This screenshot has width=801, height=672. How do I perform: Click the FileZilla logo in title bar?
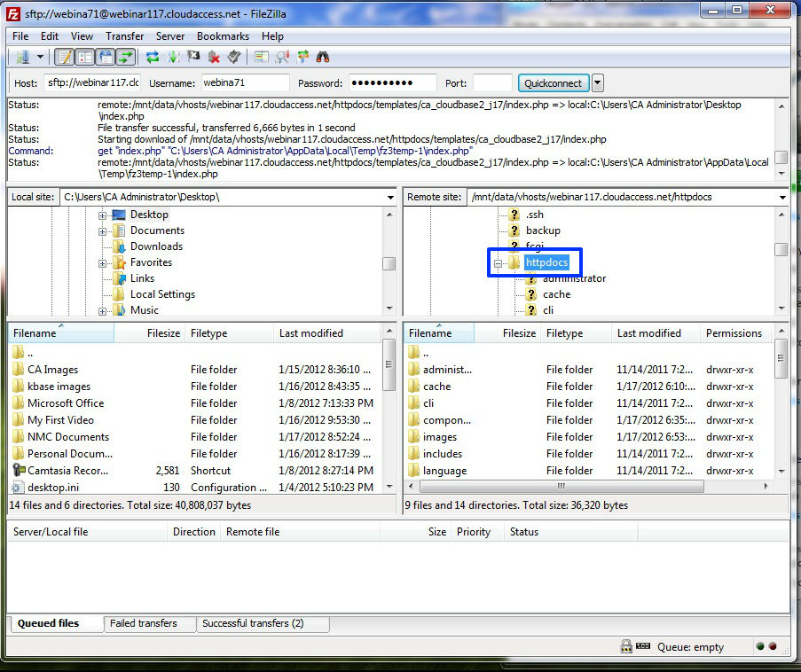(13, 14)
